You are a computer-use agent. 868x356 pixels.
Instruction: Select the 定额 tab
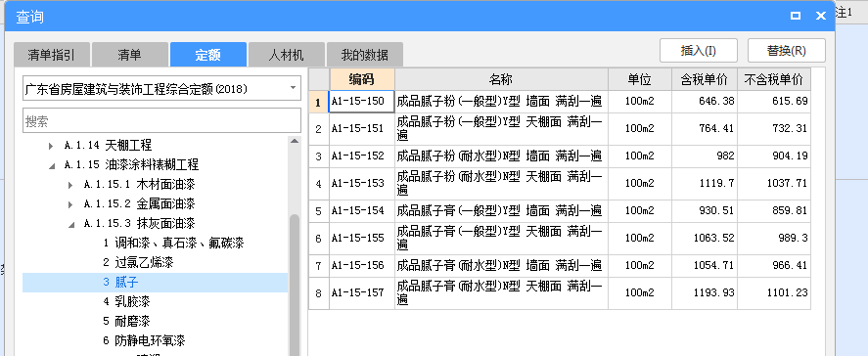(x=208, y=54)
